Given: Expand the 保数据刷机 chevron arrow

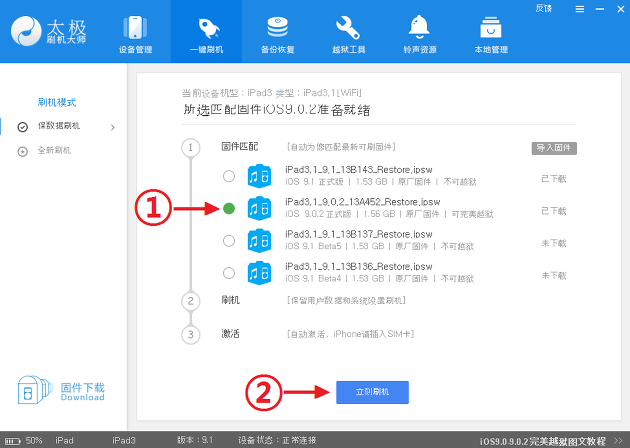Looking at the screenshot, I should [x=113, y=127].
